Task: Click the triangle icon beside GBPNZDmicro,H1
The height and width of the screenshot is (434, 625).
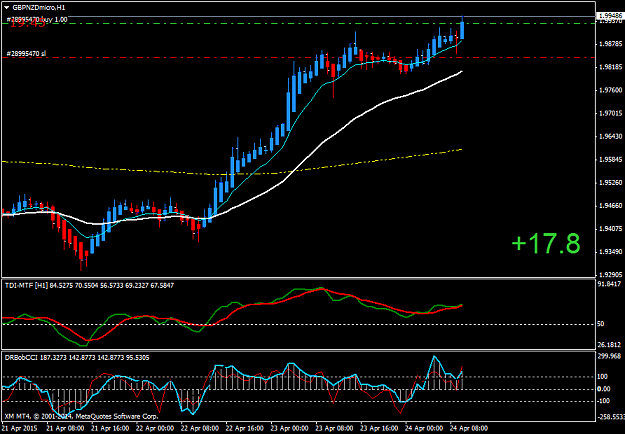Action: coord(6,7)
